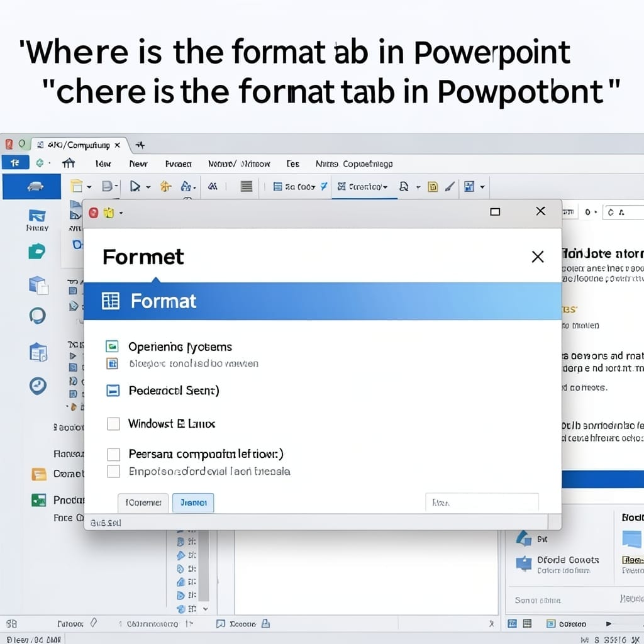Click the 'Sa (o0x' toolbar item
The width and height of the screenshot is (644, 644).
(300, 187)
